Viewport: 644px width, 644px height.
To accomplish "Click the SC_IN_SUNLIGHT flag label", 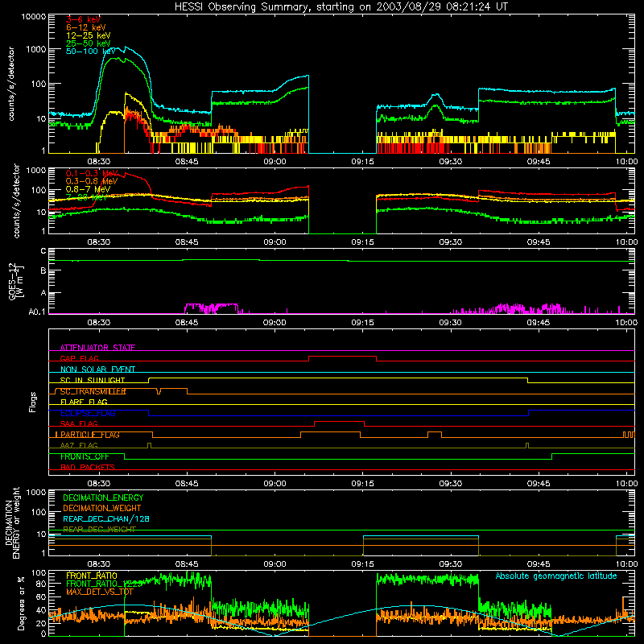I will (93, 380).
